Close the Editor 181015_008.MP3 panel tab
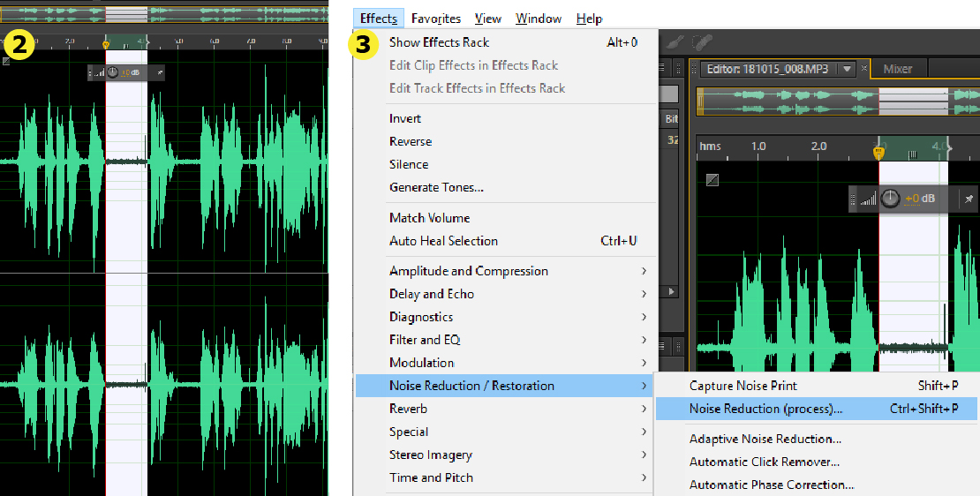 tap(864, 69)
